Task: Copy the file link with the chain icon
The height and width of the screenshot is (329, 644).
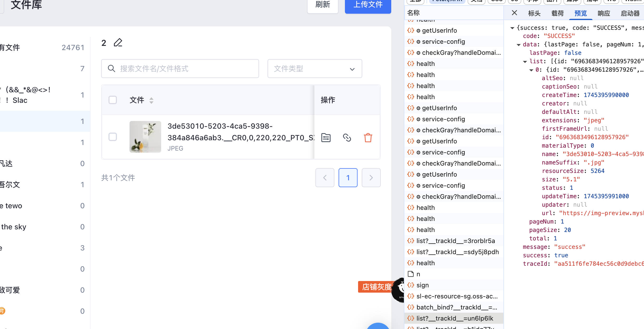Action: pos(347,138)
